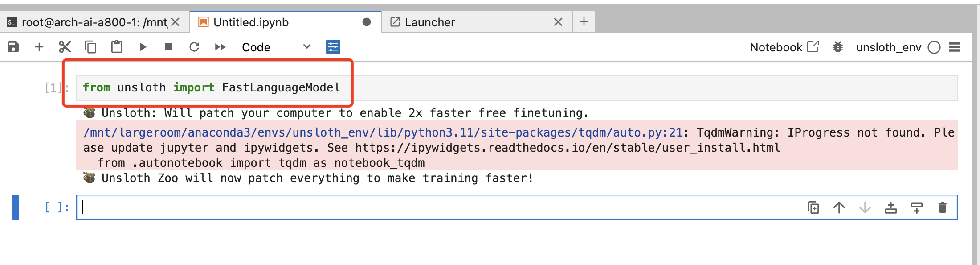980x265 pixels.
Task: Switch kernel by clicking unsloth_env
Action: tap(888, 47)
